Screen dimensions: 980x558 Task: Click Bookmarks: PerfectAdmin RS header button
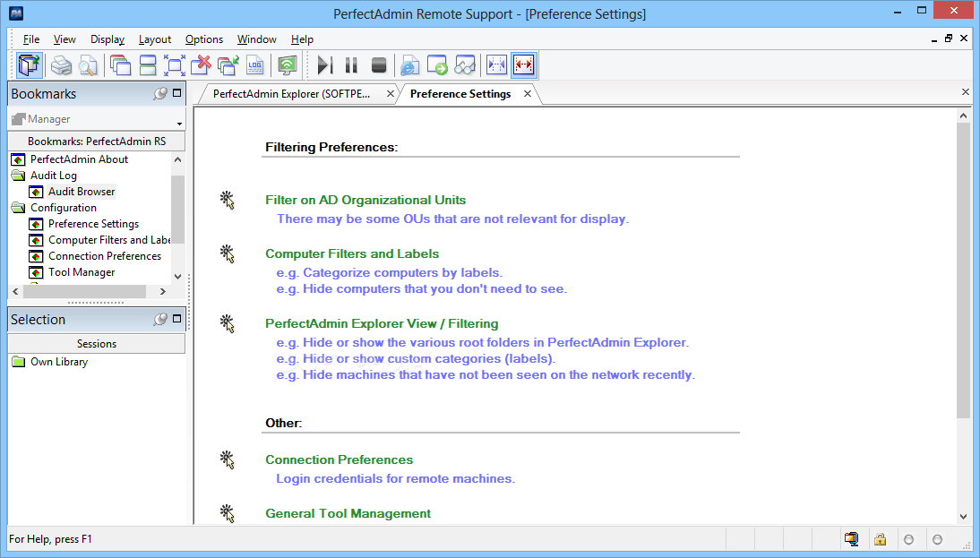(96, 142)
